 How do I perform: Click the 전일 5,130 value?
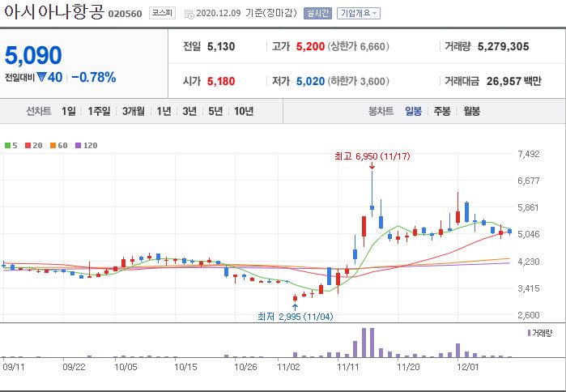(x=221, y=46)
